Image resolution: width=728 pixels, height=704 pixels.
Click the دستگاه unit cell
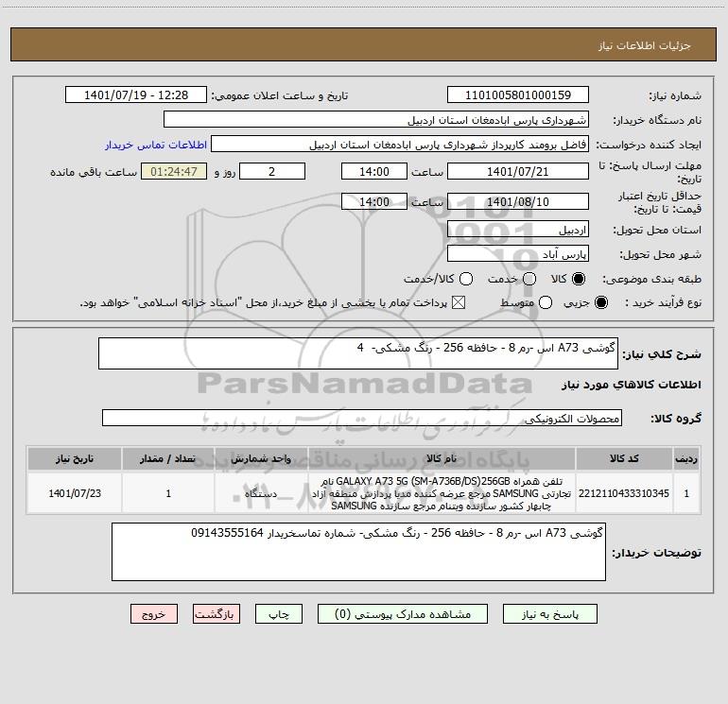[x=261, y=493]
